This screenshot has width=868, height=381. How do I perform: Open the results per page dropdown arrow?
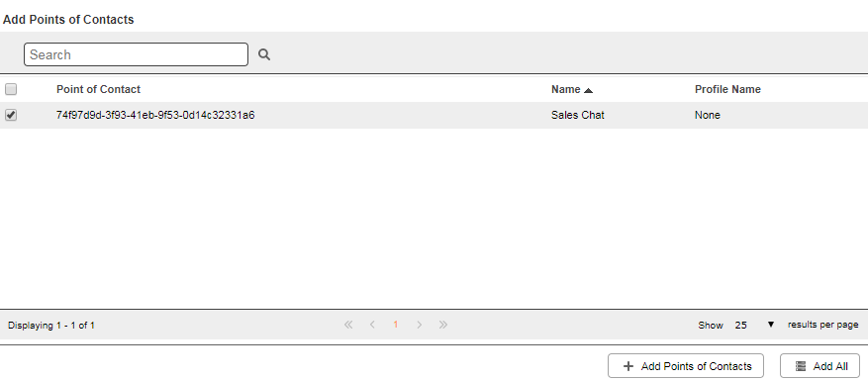click(771, 325)
